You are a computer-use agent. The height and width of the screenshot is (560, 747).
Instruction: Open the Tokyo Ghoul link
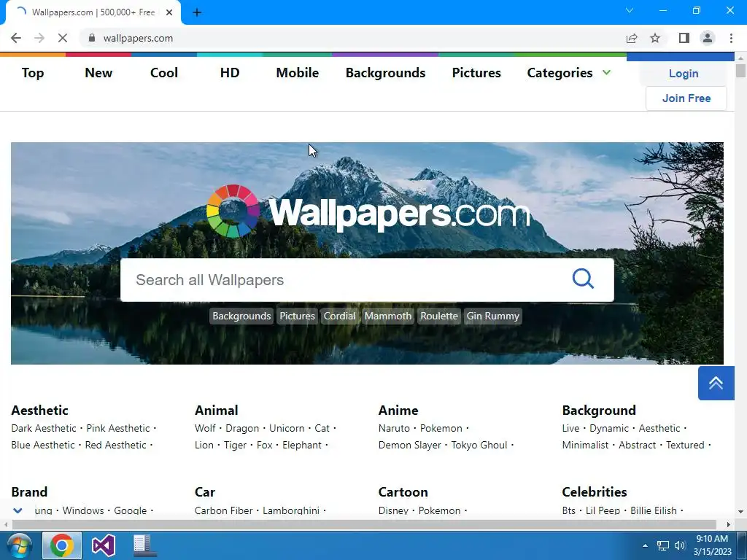[x=479, y=446]
